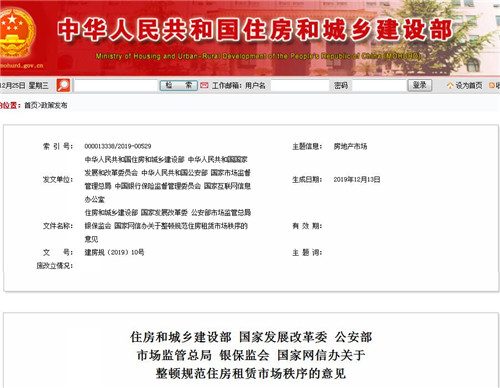Click topic value 房地产市场
This screenshot has width=500, height=388.
click(350, 146)
